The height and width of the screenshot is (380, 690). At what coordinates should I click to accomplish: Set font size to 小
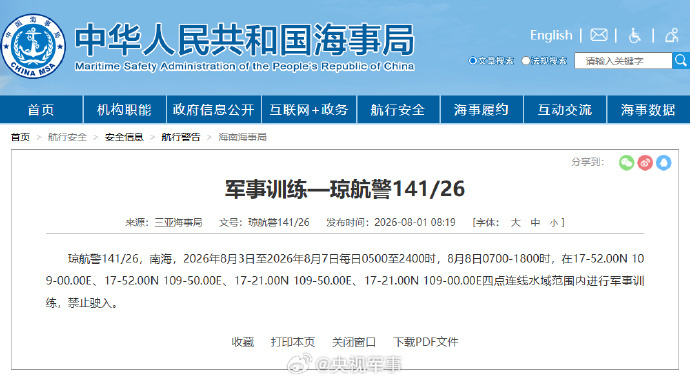[554, 223]
